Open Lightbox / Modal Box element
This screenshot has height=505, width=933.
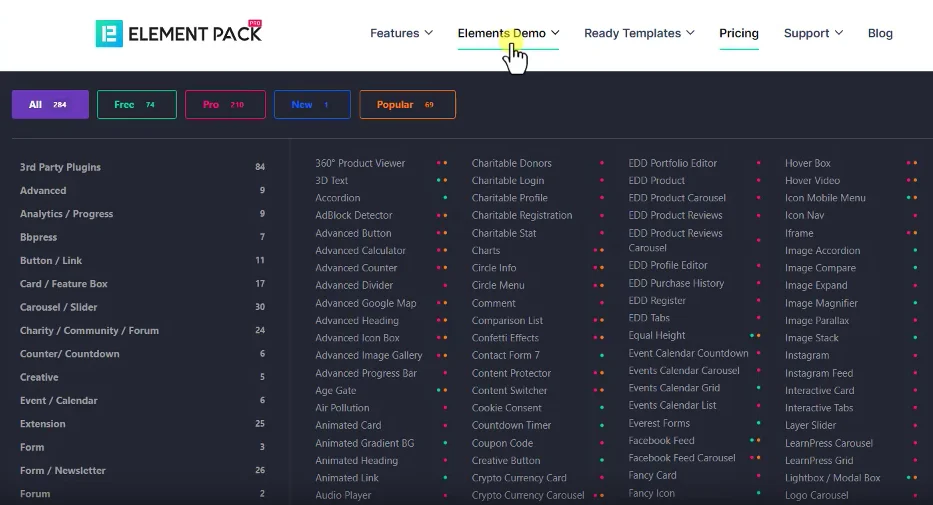click(x=832, y=478)
